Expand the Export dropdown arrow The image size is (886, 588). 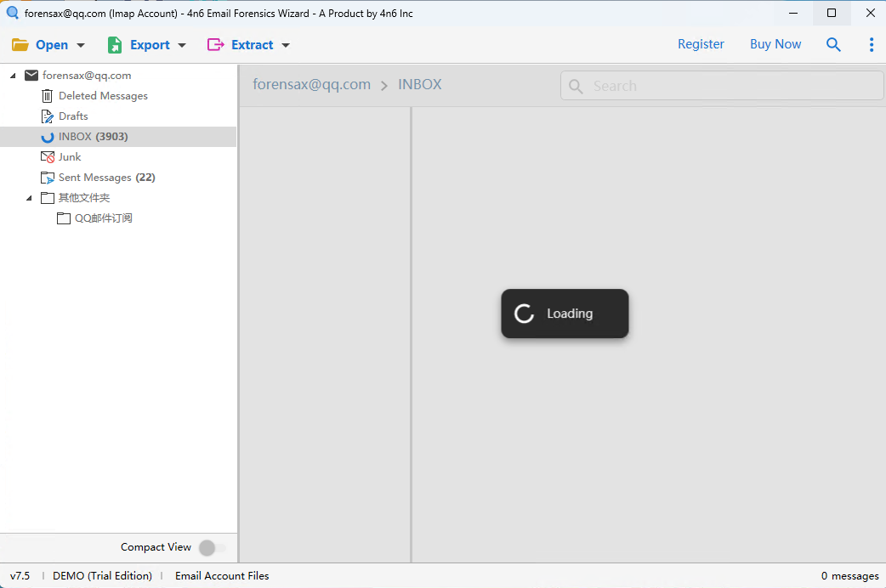pyautogui.click(x=182, y=46)
